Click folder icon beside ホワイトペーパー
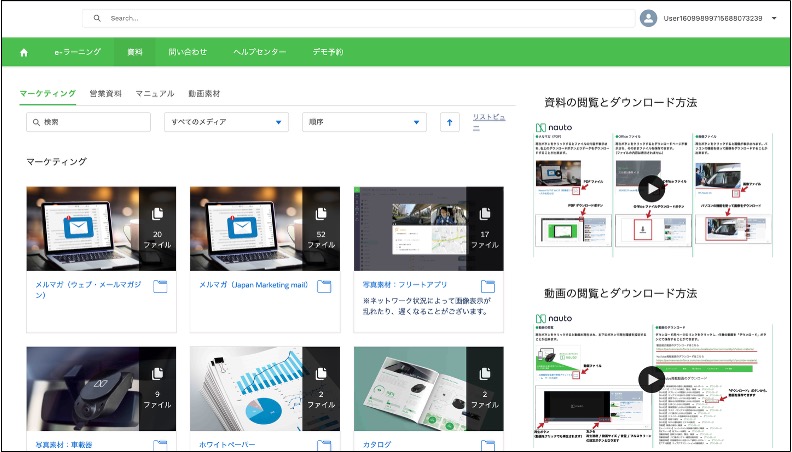The height and width of the screenshot is (452, 792). [x=324, y=445]
